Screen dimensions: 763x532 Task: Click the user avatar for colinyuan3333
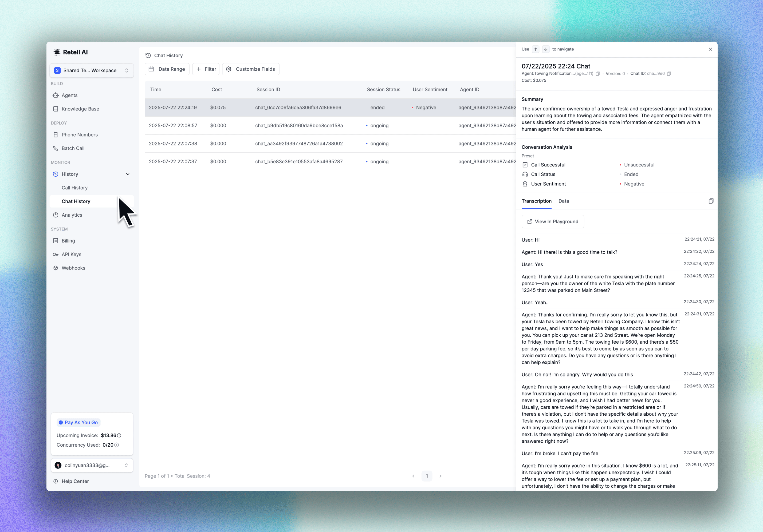[x=58, y=466]
